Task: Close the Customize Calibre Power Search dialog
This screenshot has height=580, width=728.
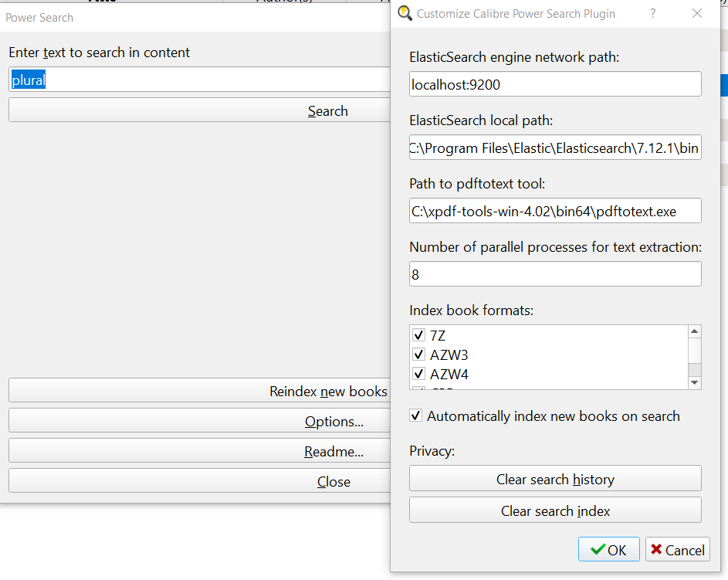Action: pos(697,13)
